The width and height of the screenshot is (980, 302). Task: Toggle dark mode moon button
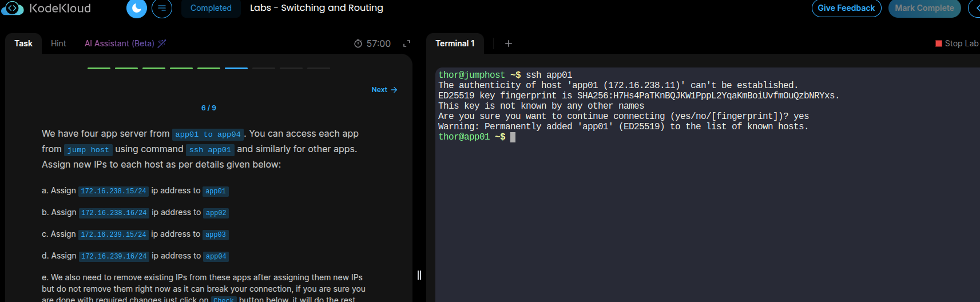(x=137, y=8)
